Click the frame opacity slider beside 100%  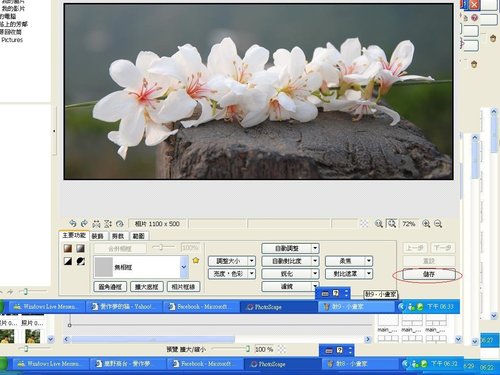pos(161,247)
